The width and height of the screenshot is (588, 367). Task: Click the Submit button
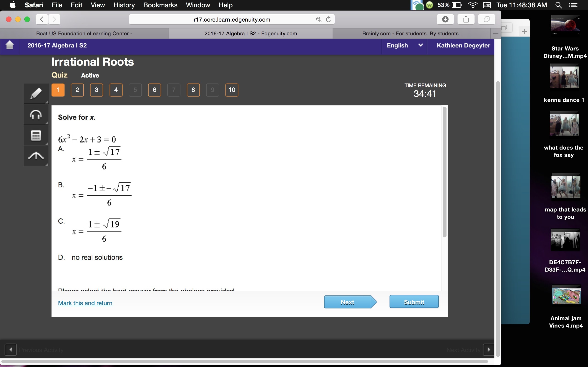pyautogui.click(x=414, y=302)
